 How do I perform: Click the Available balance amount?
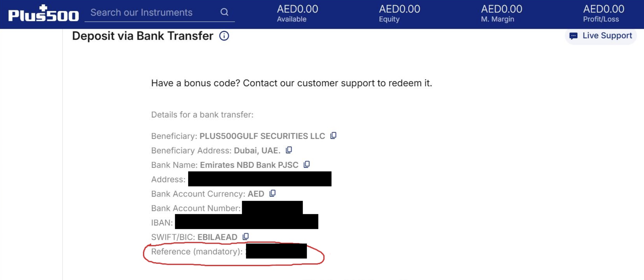297,9
